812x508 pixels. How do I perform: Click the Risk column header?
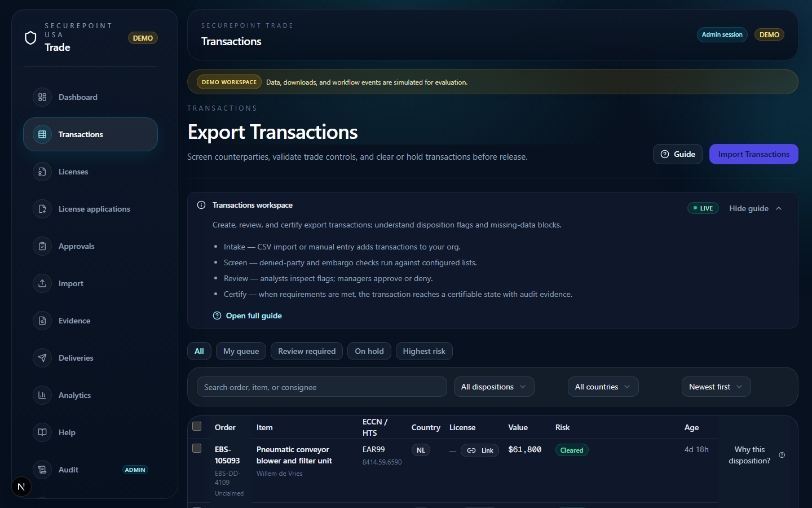[x=563, y=427]
